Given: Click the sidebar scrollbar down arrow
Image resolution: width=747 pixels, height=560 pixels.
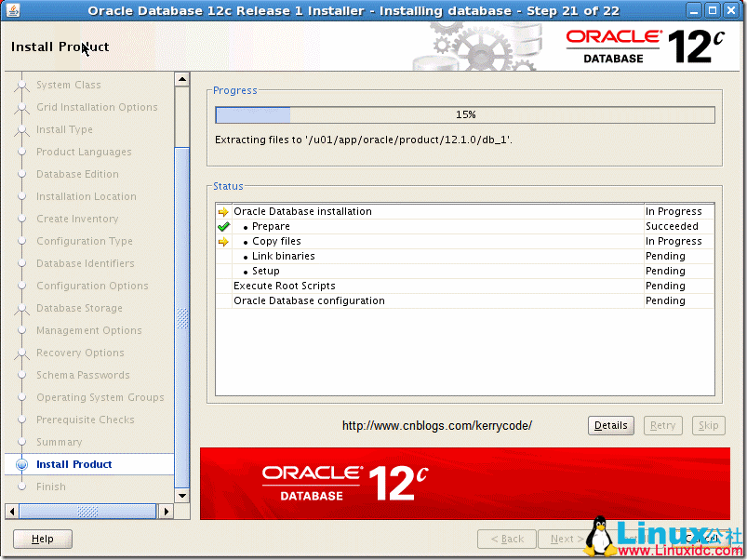Looking at the screenshot, I should point(182,496).
